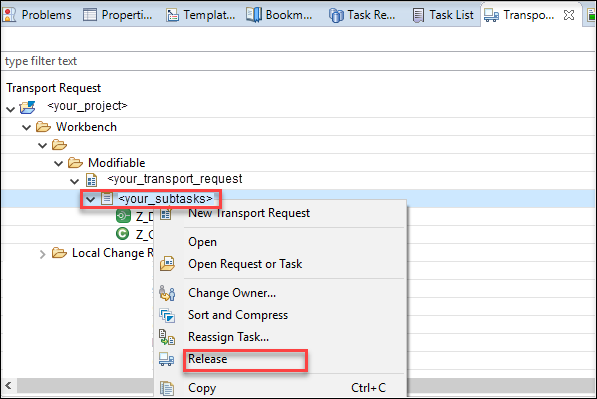Collapse the Modifiable folder
This screenshot has height=399, width=597.
(59, 164)
